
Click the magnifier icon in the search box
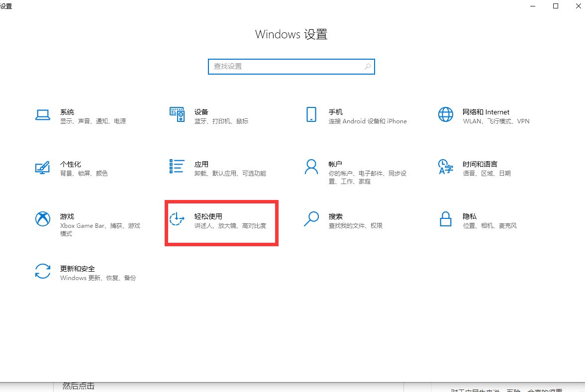point(367,66)
